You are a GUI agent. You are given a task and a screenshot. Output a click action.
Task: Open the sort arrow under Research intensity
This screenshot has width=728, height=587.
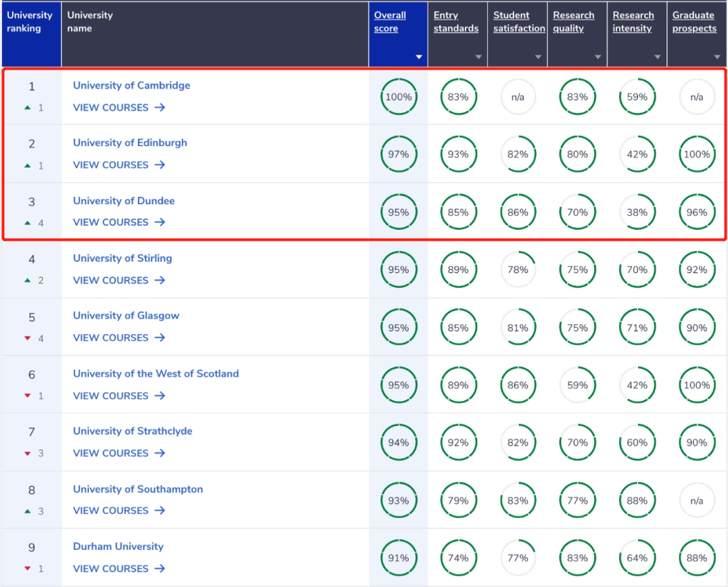pyautogui.click(x=658, y=57)
